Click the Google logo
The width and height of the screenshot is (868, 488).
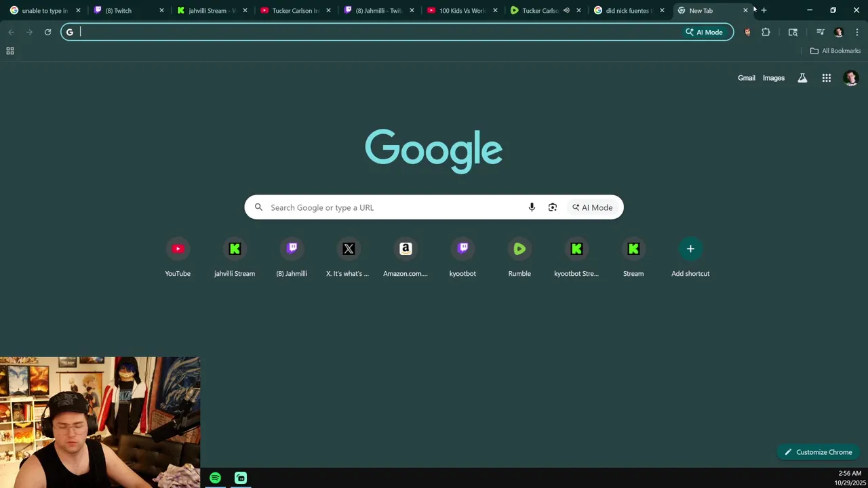tap(434, 150)
